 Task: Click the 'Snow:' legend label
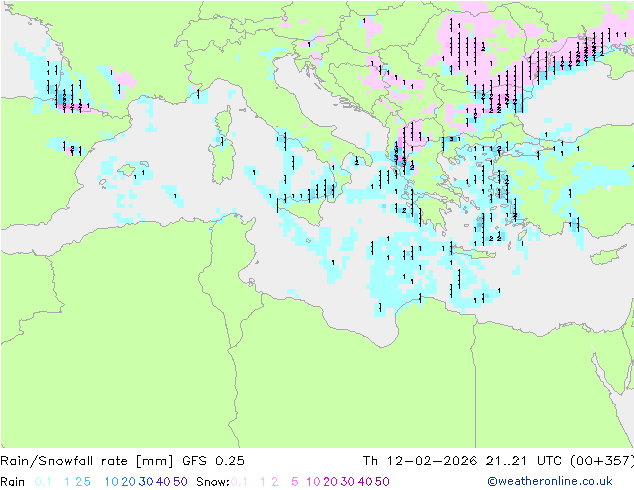click(x=213, y=482)
